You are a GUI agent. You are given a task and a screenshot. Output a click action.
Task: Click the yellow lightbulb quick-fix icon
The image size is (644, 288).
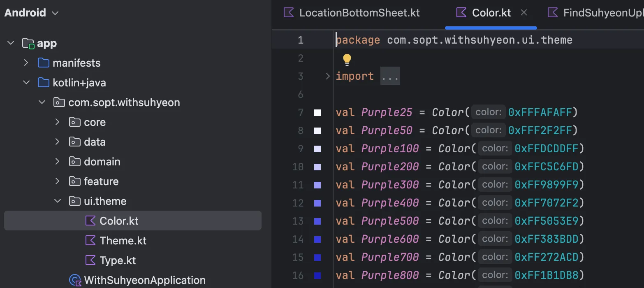[x=347, y=59]
